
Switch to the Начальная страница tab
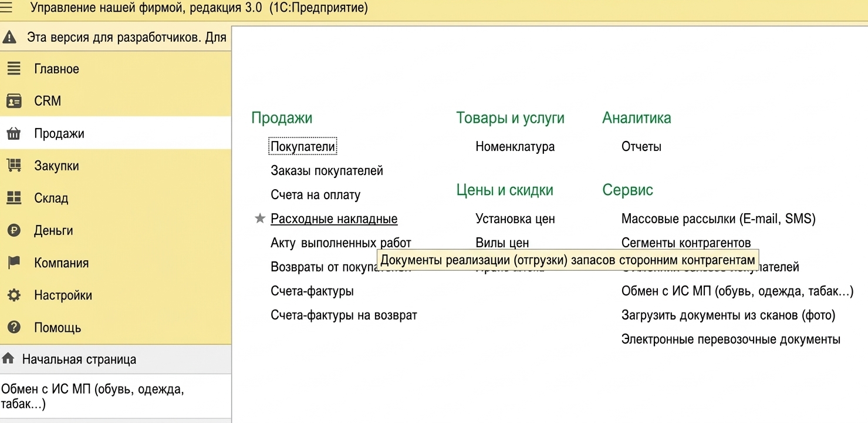pyautogui.click(x=116, y=359)
